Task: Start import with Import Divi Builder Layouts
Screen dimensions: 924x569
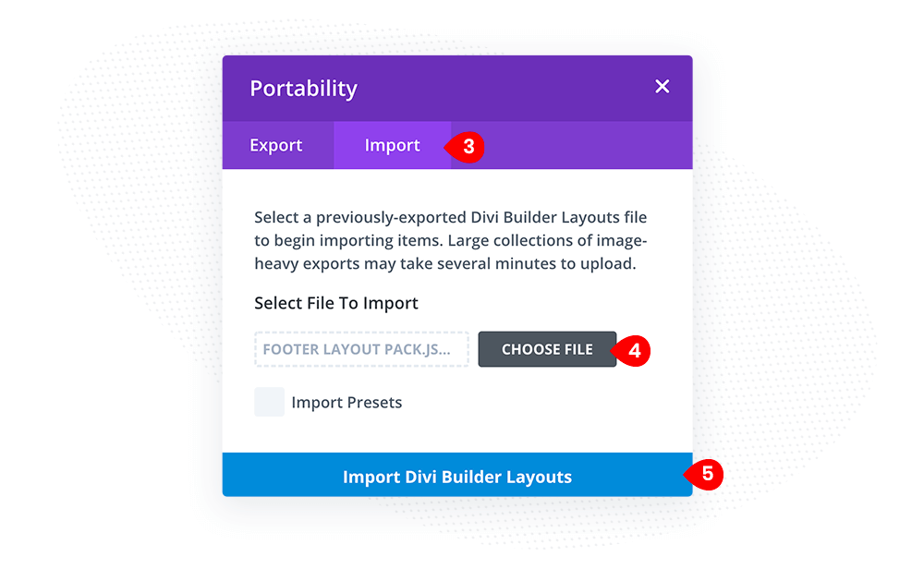Action: [457, 475]
